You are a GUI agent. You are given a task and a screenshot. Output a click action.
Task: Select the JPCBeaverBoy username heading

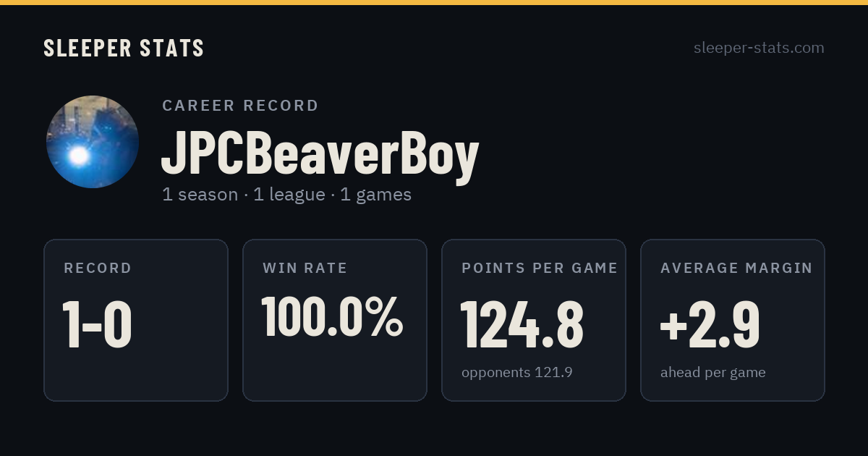tap(320, 153)
